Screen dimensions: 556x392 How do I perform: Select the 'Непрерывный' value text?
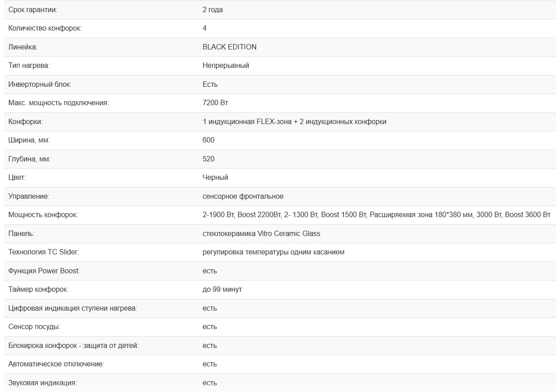pyautogui.click(x=226, y=66)
